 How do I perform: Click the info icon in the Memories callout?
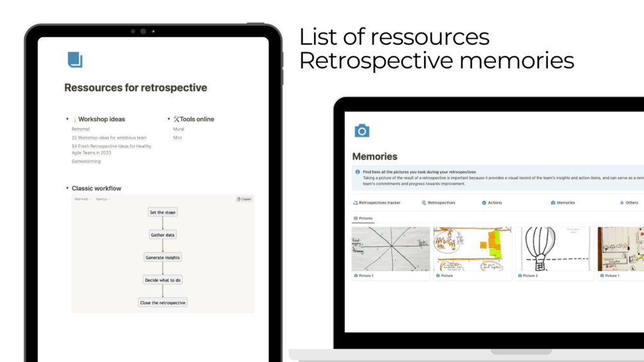(358, 172)
